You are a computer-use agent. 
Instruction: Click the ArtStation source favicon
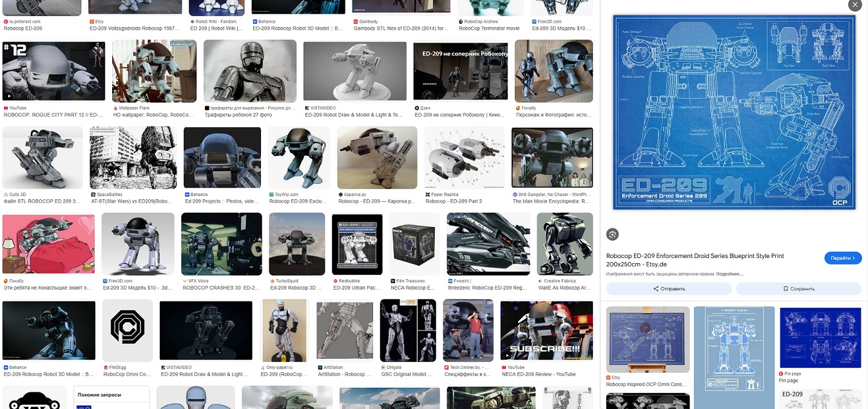(x=320, y=368)
